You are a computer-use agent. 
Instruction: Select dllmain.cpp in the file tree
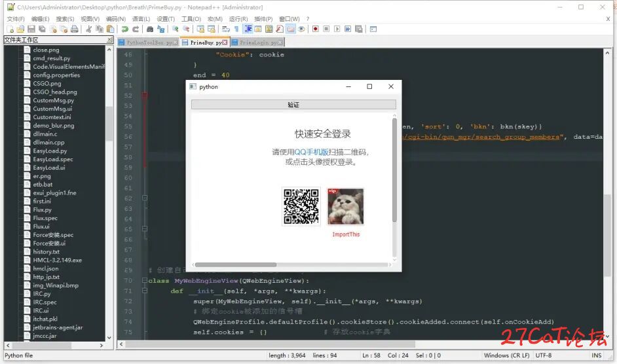(48, 143)
